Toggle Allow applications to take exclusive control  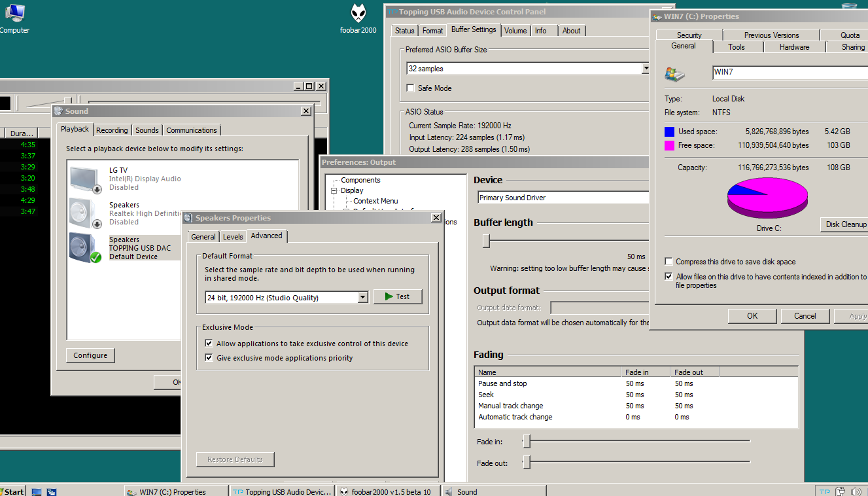[x=209, y=344]
